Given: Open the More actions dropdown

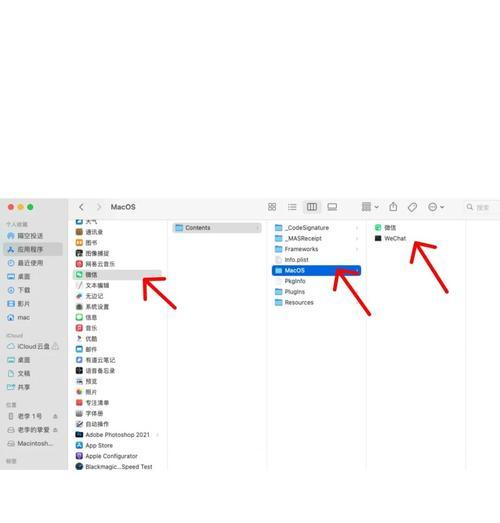Looking at the screenshot, I should point(436,207).
